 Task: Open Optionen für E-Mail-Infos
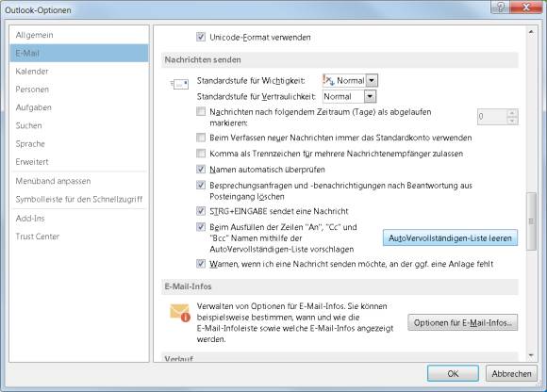point(462,322)
